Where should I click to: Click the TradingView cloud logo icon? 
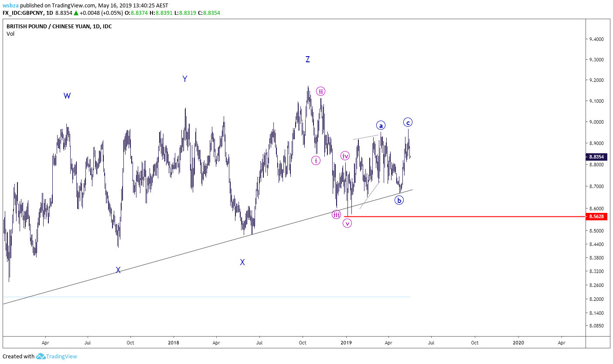coord(41,357)
